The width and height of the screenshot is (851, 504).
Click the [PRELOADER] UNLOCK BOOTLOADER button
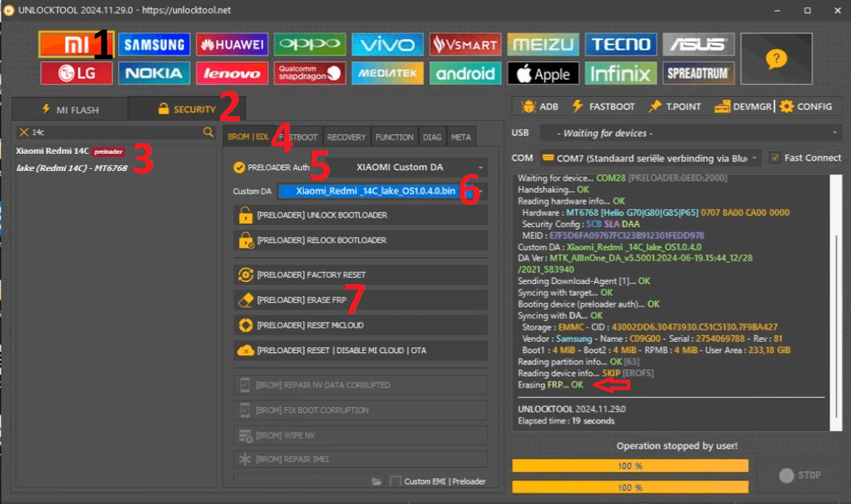point(360,215)
